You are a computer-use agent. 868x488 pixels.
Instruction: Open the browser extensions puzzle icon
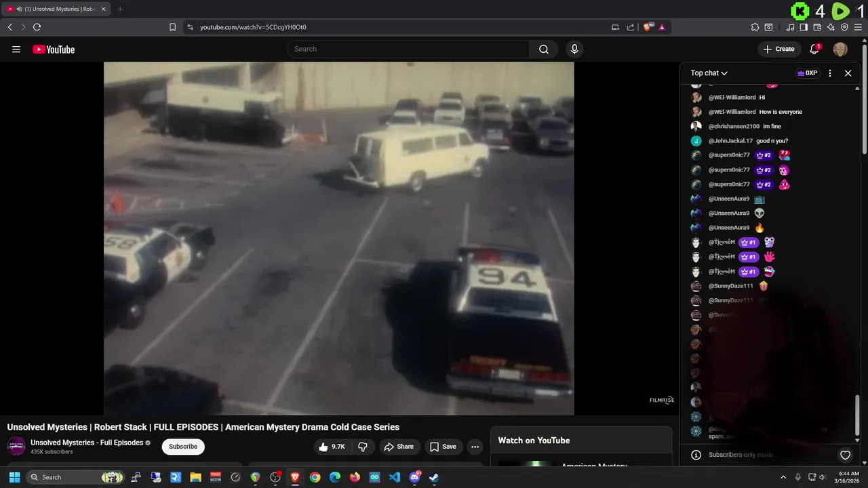[x=755, y=27]
